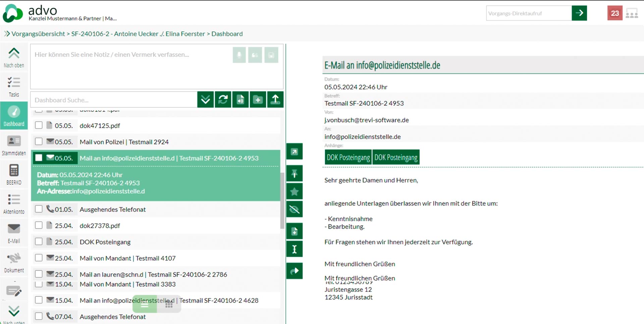This screenshot has width=644, height=324.
Task: Click the add folder icon in toolbar
Action: pos(258,100)
